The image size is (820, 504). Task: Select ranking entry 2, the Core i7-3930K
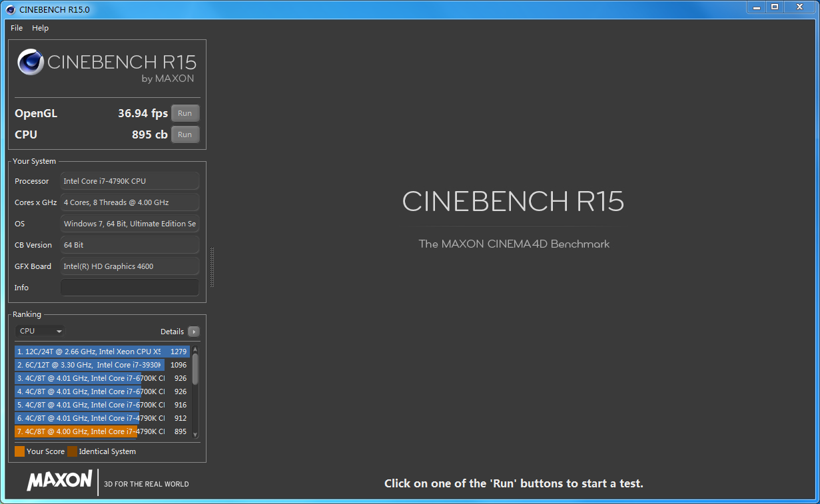click(x=103, y=365)
